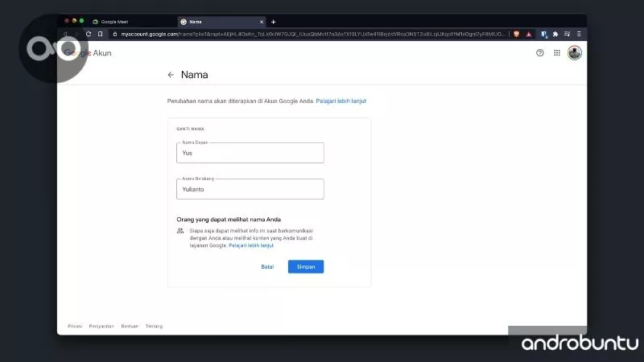Reload the page with the refresh icon
Image resolution: width=644 pixels, height=362 pixels.
pyautogui.click(x=89, y=34)
